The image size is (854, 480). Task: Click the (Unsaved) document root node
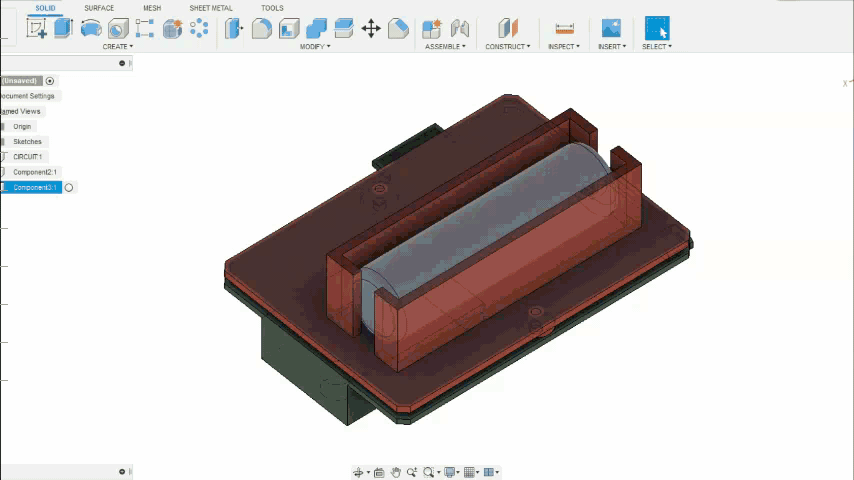click(x=20, y=81)
